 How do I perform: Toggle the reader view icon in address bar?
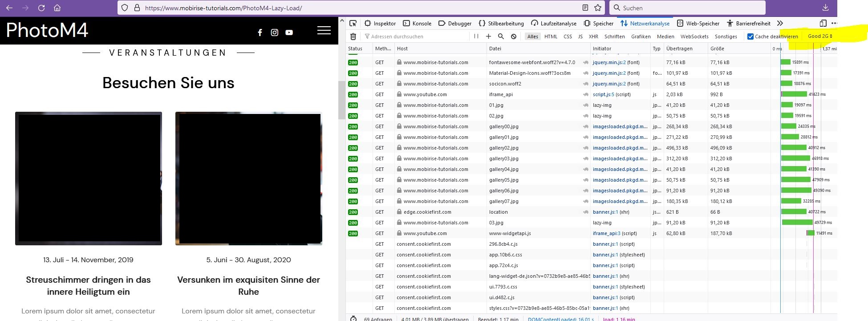585,8
